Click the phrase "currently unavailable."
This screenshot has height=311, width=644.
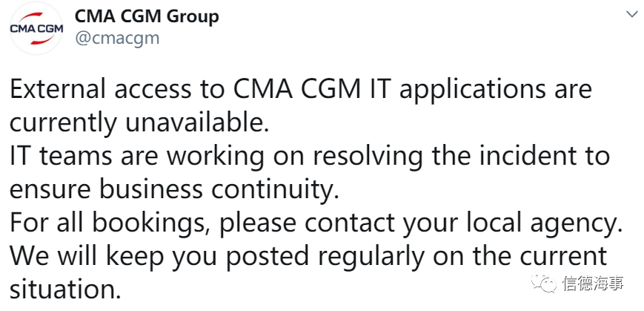point(139,124)
